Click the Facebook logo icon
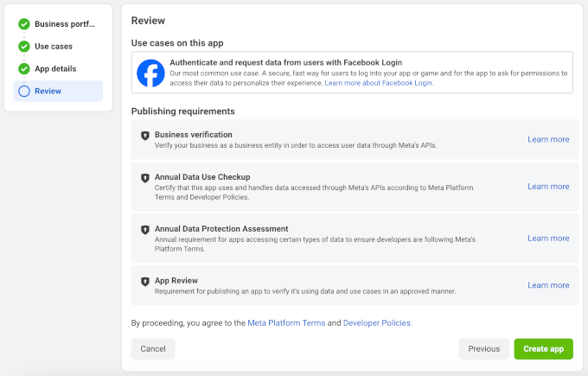This screenshot has width=588, height=376. [x=151, y=73]
